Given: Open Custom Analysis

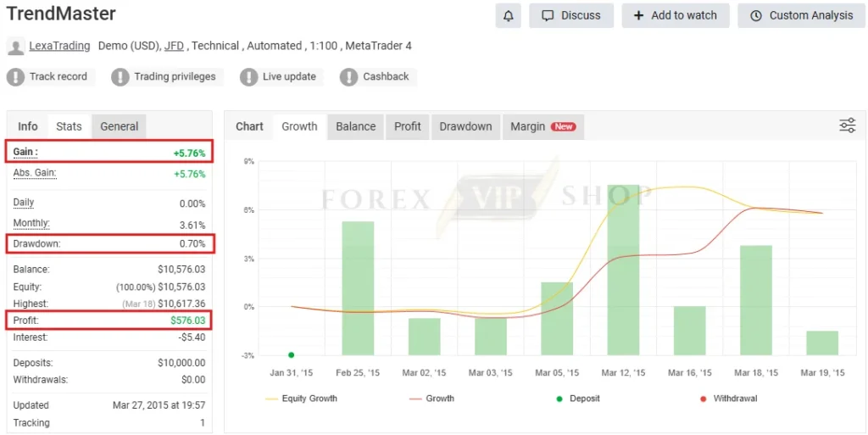Looking at the screenshot, I should click(802, 15).
